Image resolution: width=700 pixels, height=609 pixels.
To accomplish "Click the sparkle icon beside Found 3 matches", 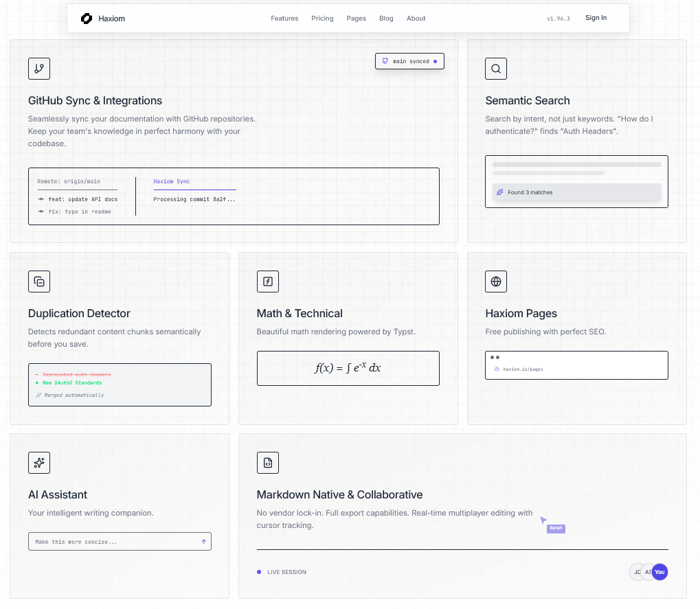I will click(x=499, y=192).
